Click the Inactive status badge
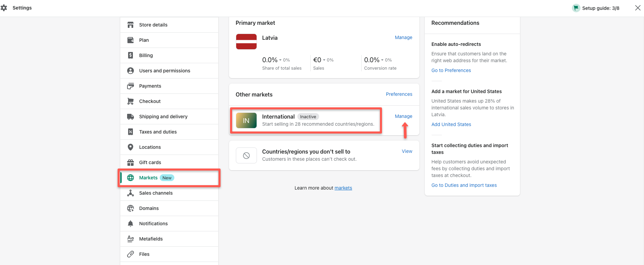This screenshot has width=644, height=265. 308,117
